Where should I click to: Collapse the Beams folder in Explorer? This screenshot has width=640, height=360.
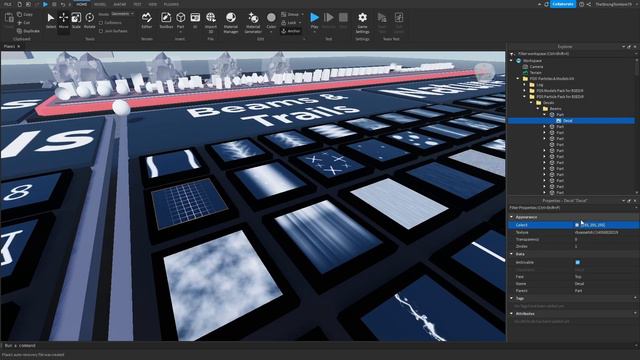[x=538, y=109]
